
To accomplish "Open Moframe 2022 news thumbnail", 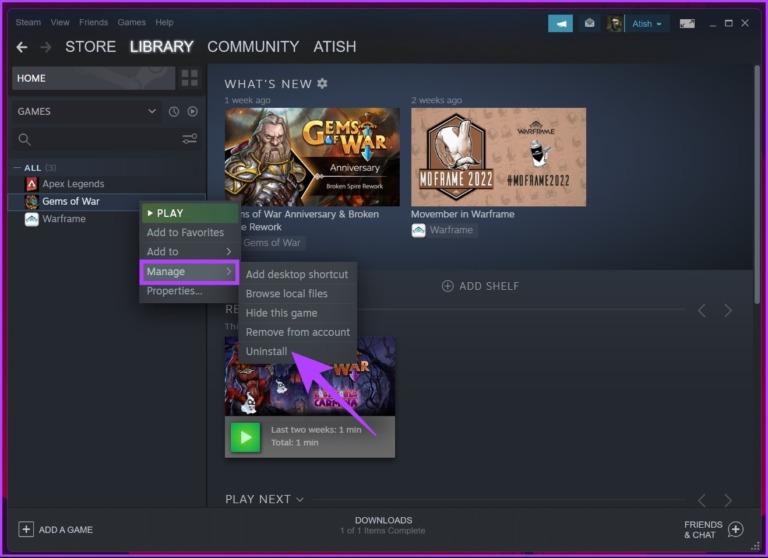I will point(498,157).
